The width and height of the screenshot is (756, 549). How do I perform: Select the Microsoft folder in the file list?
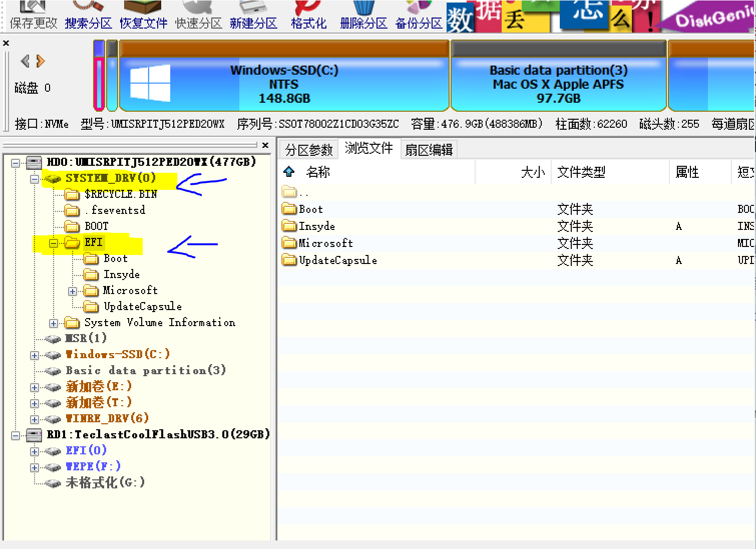(317, 243)
